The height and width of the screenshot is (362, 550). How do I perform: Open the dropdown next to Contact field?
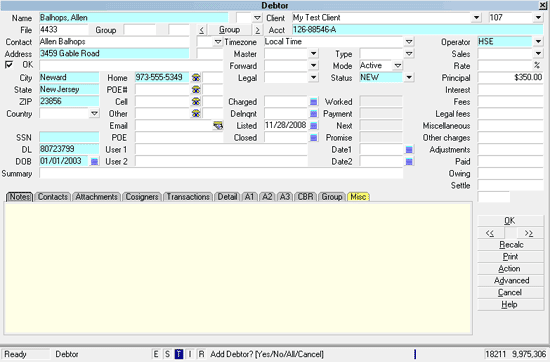[218, 42]
